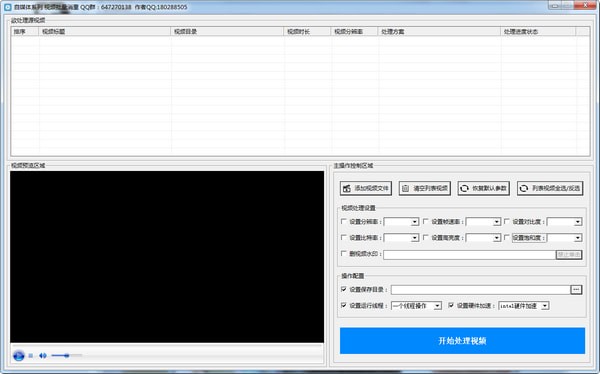
Task: Click the processing scheme column header
Action: tap(439, 31)
